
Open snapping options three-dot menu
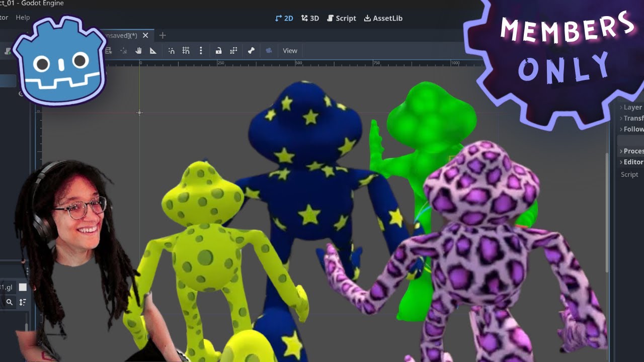click(201, 50)
